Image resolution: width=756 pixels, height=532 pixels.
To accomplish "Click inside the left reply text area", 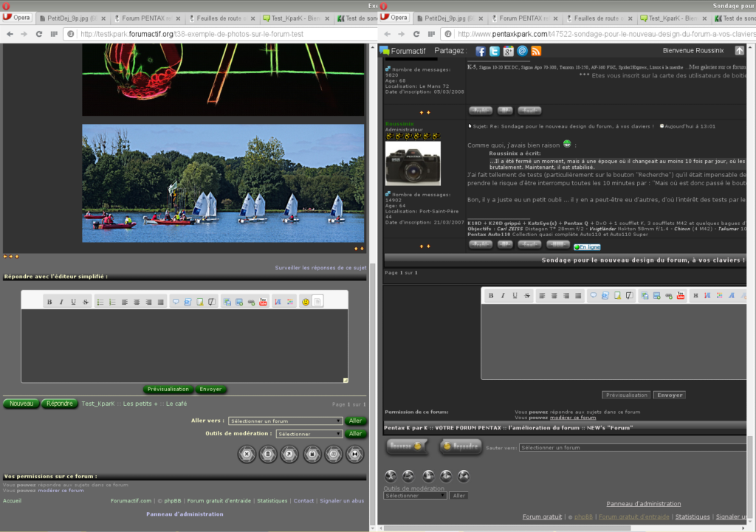I will (x=184, y=345).
